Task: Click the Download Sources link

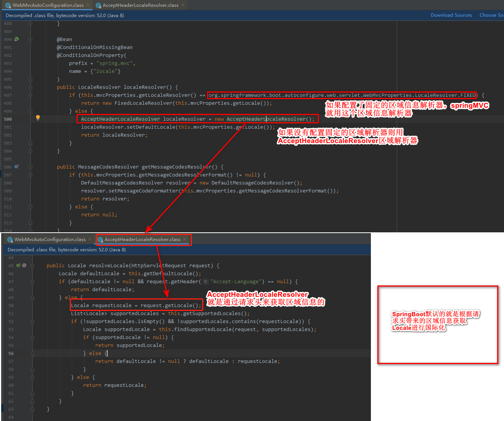Action: click(451, 15)
